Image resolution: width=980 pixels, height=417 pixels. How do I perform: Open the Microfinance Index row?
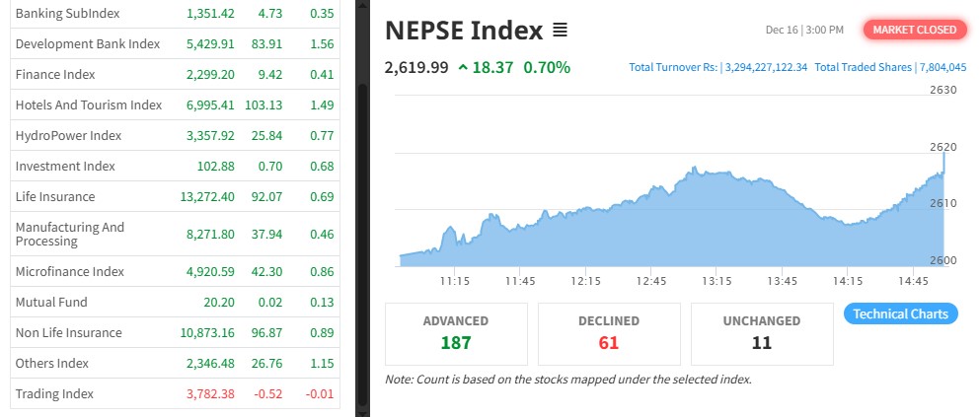[x=70, y=272]
